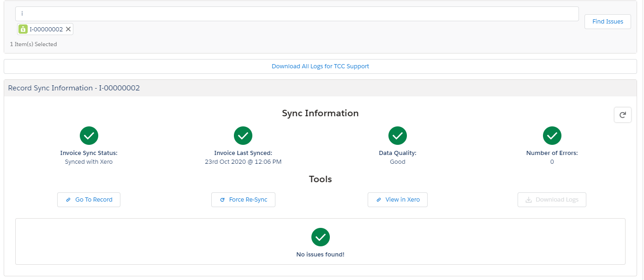
Task: Open the invoice View in Xero
Action: pos(397,199)
